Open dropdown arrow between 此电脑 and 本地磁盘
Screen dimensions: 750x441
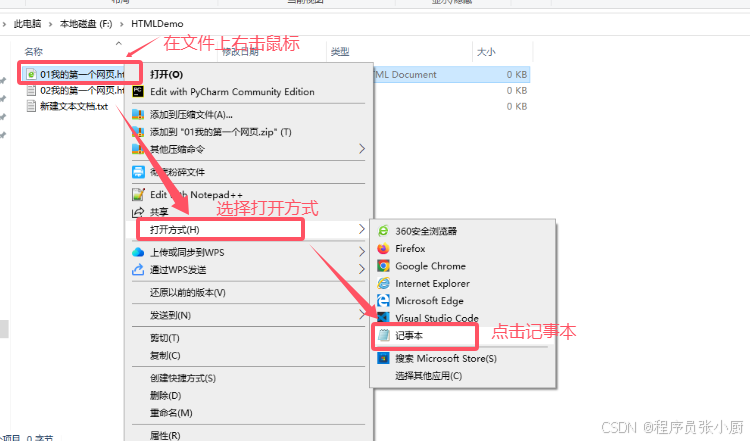click(50, 24)
